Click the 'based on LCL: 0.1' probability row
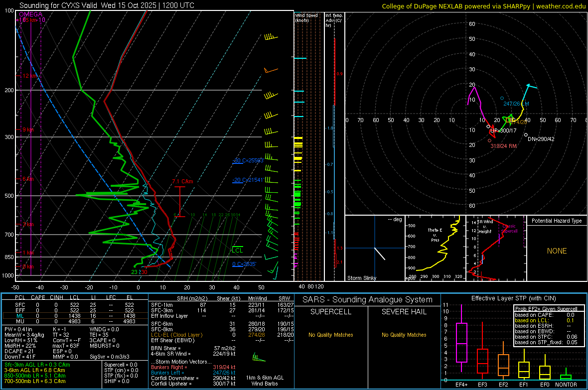The image size is (588, 390). pyautogui.click(x=545, y=320)
